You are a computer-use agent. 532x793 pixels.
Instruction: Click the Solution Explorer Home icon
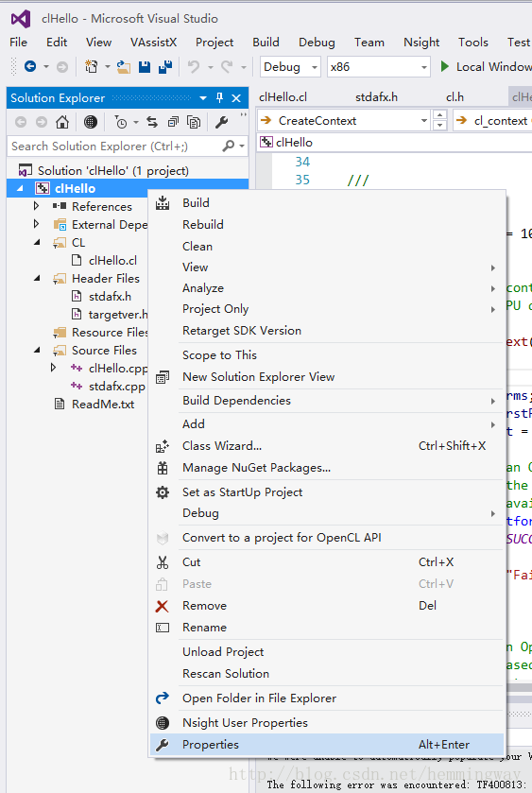tap(62, 121)
